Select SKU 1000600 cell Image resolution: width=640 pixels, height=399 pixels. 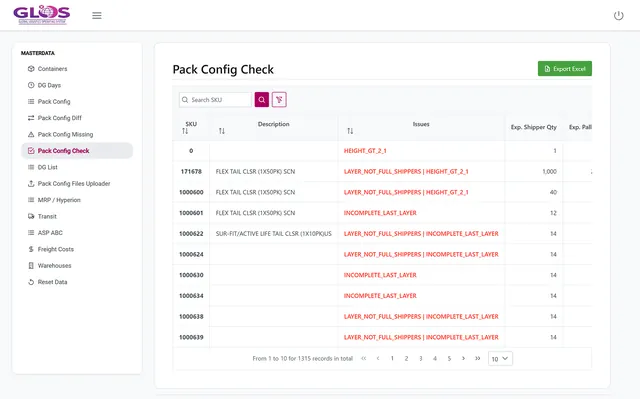[191, 192]
